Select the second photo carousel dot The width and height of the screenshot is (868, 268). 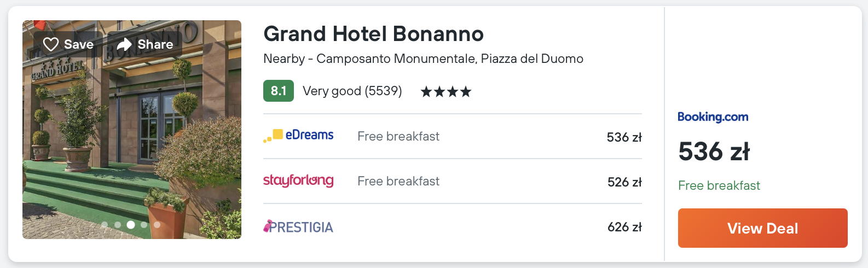118,224
